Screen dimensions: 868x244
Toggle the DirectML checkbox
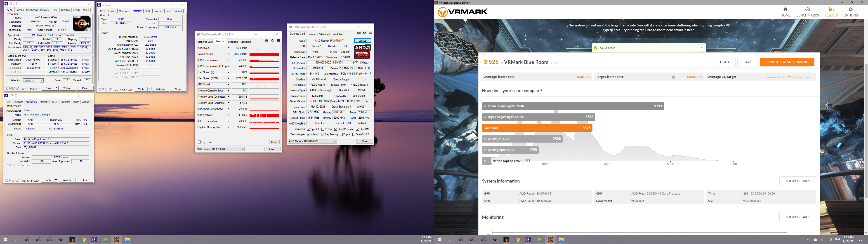coord(358,129)
